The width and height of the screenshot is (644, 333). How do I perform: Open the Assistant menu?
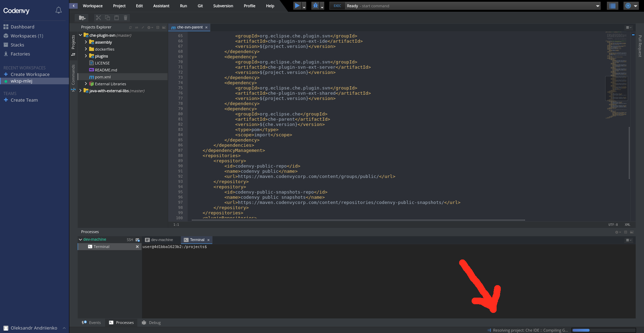click(x=161, y=6)
